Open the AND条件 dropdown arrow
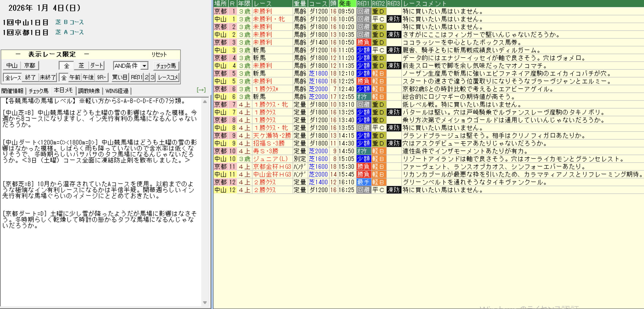This screenshot has height=309, width=644. click(x=144, y=66)
